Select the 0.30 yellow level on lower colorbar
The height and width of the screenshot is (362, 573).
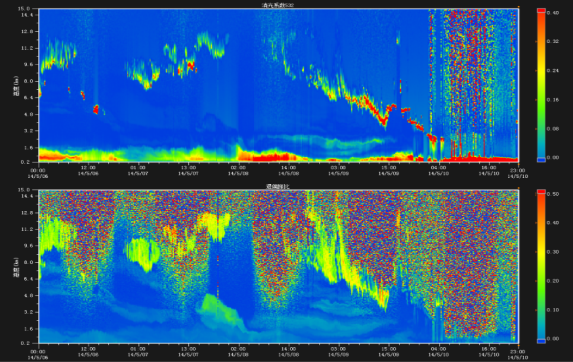pos(541,252)
